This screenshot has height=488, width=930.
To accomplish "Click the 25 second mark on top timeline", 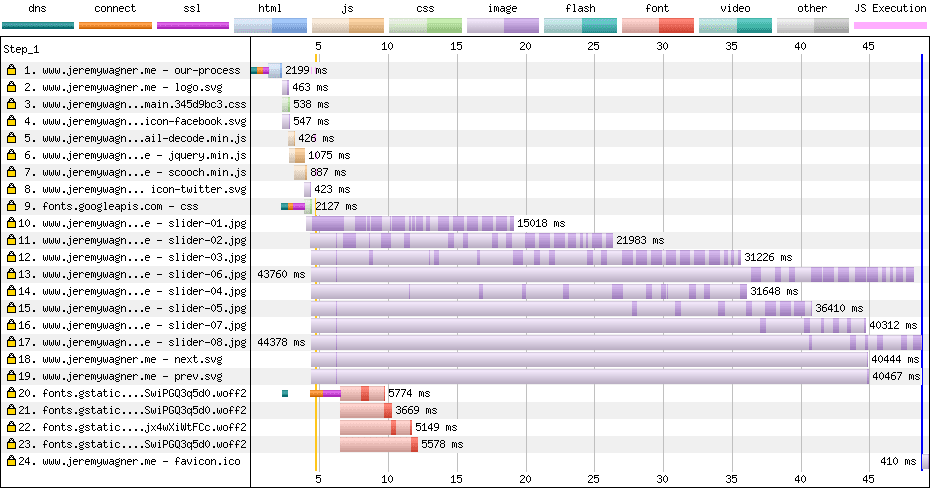I will (594, 46).
